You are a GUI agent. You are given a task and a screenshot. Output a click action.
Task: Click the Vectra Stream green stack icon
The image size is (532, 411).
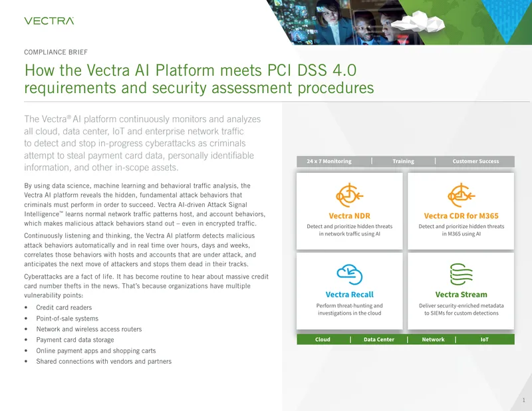pyautogui.click(x=461, y=274)
